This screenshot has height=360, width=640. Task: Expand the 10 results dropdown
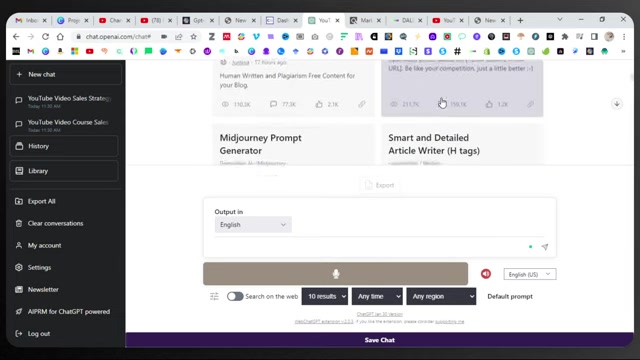[x=325, y=296]
